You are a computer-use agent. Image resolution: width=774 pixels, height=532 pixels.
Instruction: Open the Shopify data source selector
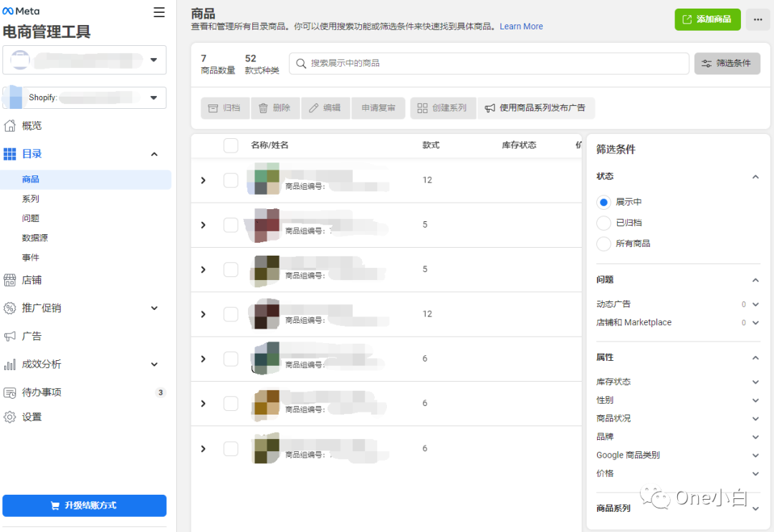[84, 97]
